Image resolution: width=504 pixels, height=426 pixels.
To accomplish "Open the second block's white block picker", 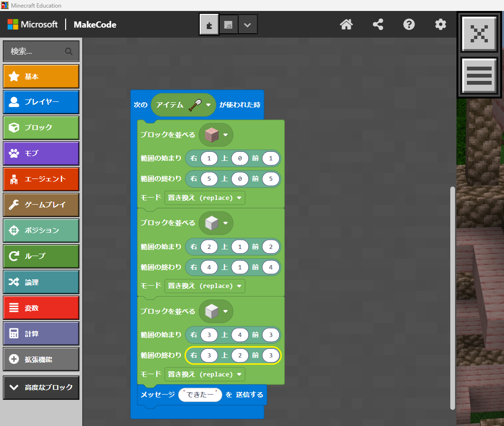I will [x=216, y=223].
